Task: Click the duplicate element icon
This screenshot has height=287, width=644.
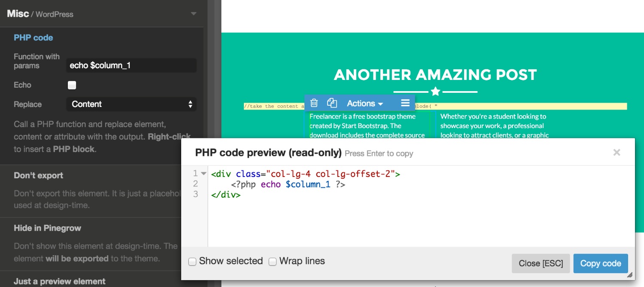Action: 331,103
